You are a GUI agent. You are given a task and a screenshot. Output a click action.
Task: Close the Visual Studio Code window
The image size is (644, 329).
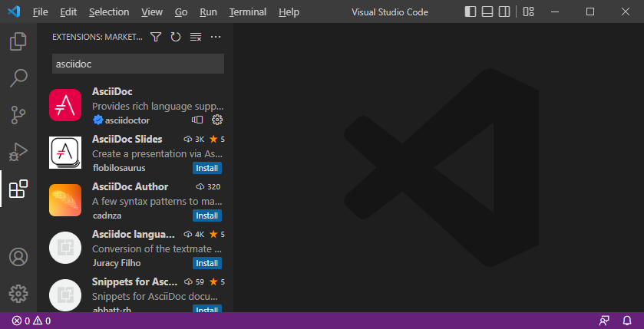coord(626,12)
